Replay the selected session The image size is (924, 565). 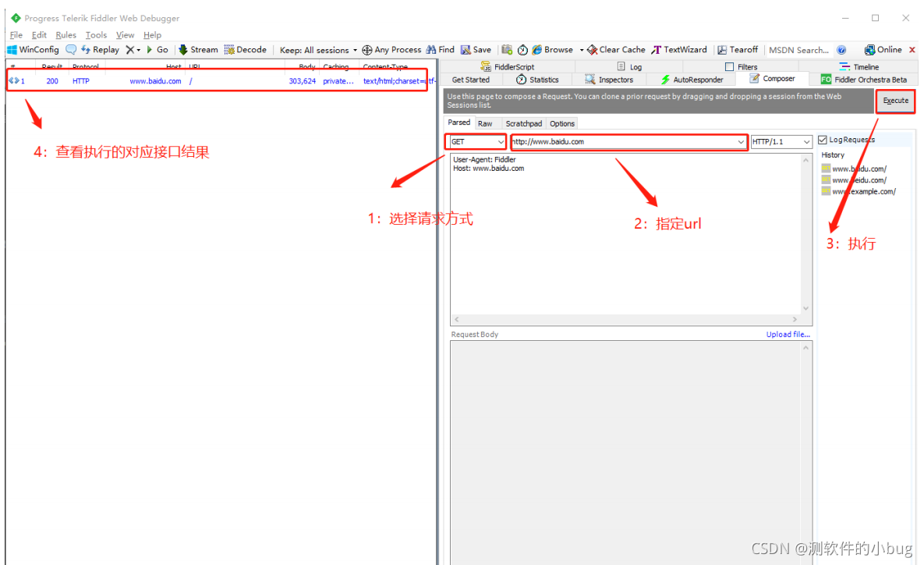click(x=100, y=49)
